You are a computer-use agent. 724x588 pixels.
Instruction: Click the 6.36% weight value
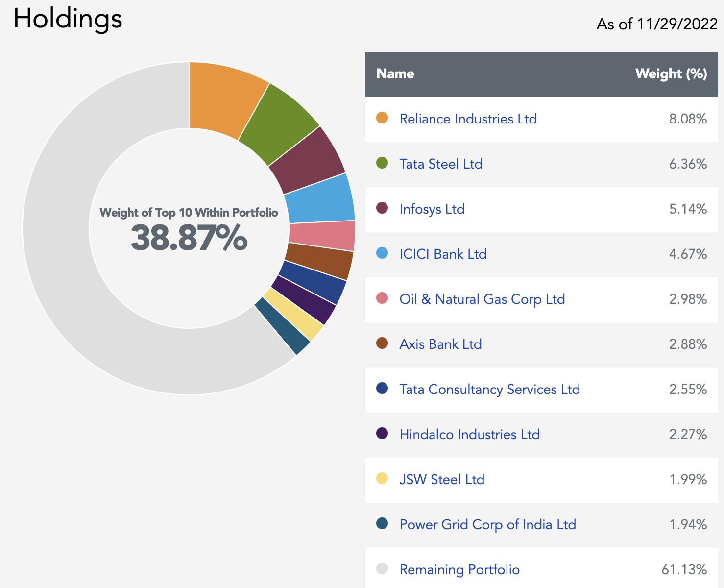pyautogui.click(x=688, y=164)
